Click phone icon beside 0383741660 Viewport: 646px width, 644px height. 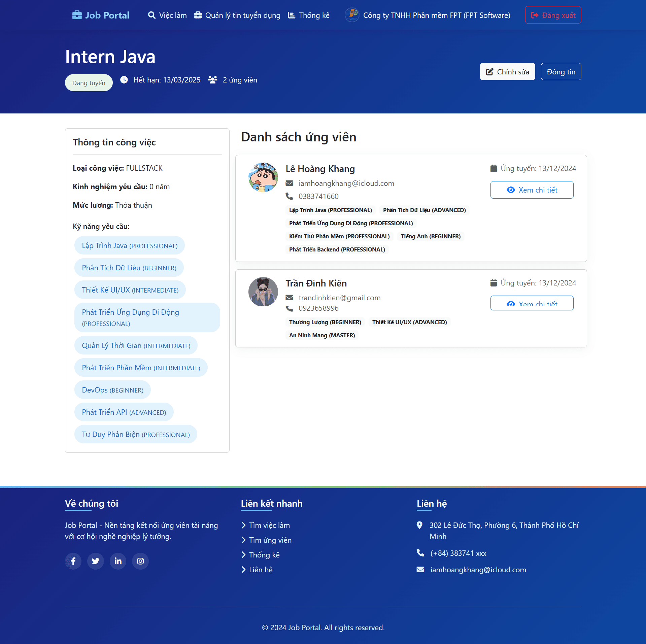pyautogui.click(x=289, y=196)
